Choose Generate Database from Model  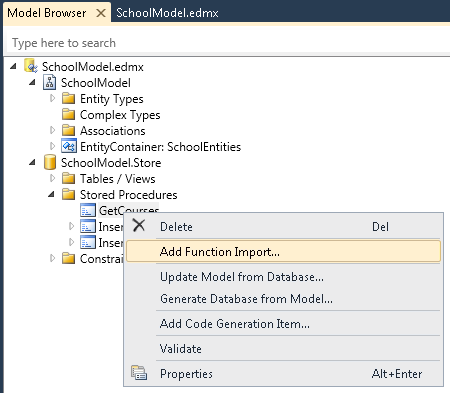[x=246, y=299]
